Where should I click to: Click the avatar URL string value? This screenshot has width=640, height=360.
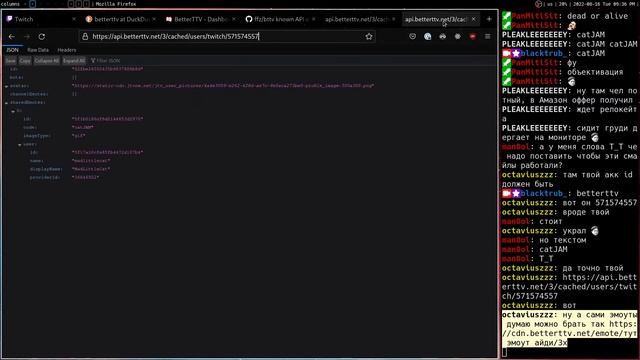(x=223, y=86)
